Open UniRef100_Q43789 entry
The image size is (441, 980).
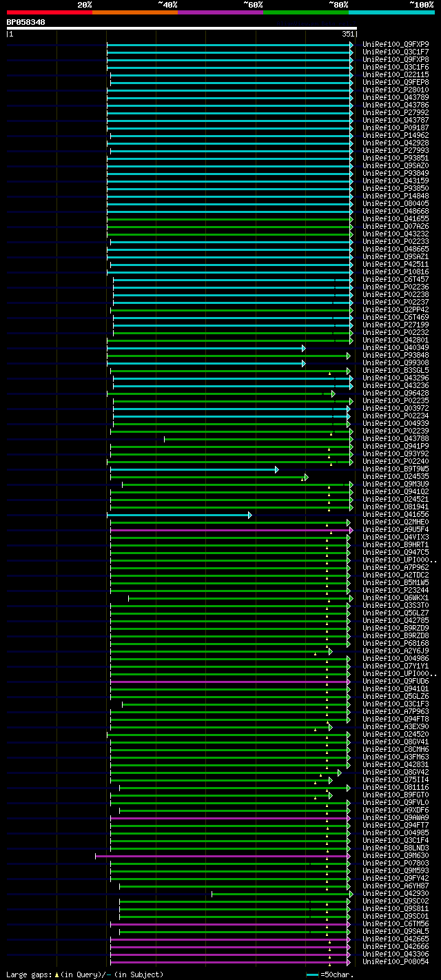pyautogui.click(x=396, y=98)
